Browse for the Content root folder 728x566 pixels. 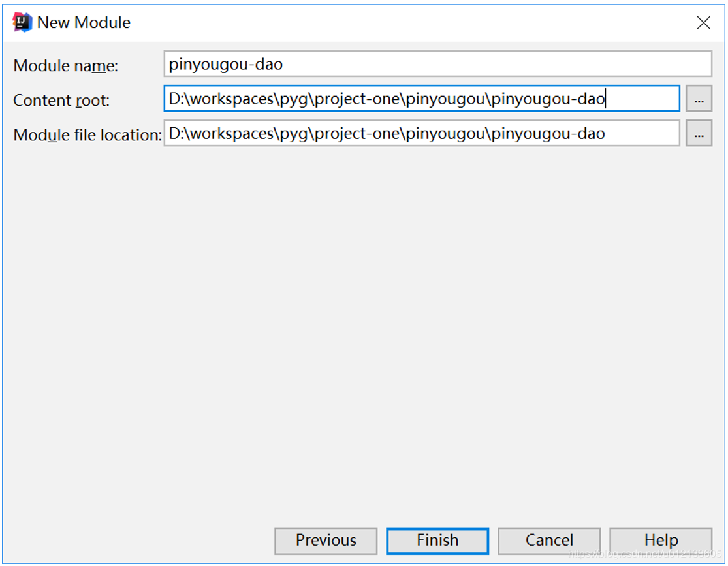[699, 99]
